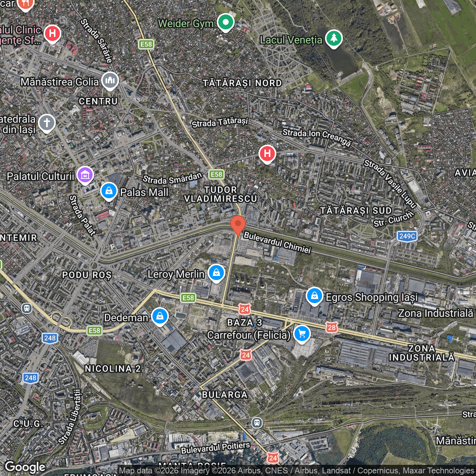Click the Palatul Culturii text label
The height and width of the screenshot is (476, 476).
coord(41,176)
